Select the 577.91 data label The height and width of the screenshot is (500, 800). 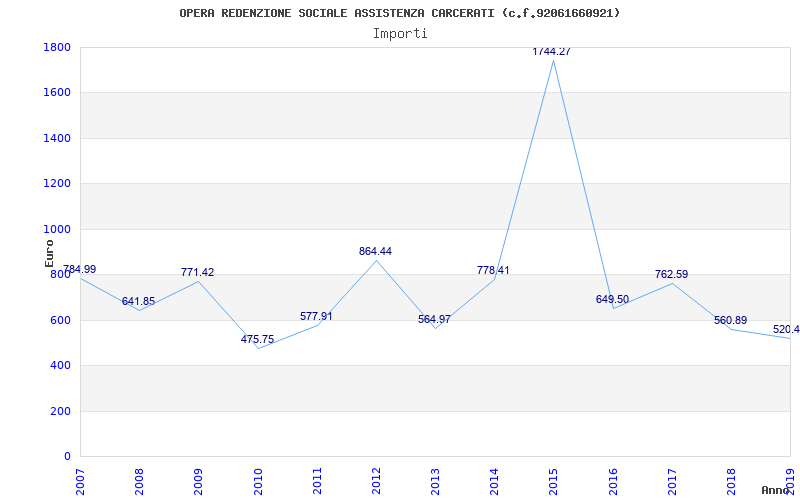coord(316,316)
